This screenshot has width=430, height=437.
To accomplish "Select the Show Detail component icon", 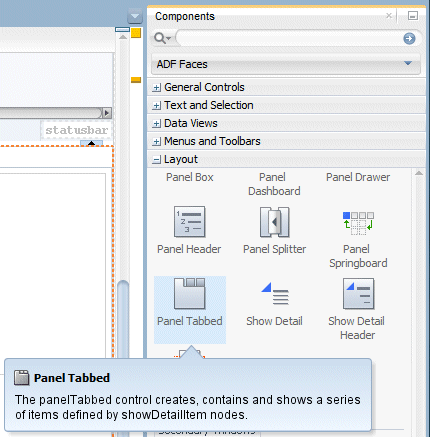I will [275, 293].
